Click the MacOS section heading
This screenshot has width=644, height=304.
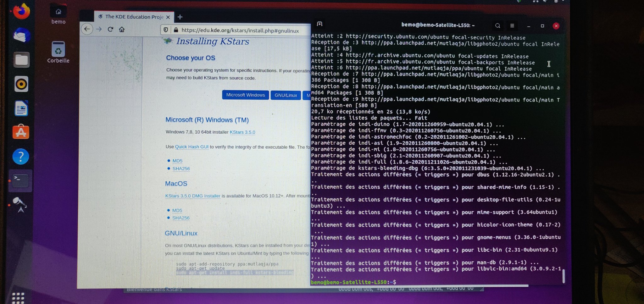tap(176, 184)
